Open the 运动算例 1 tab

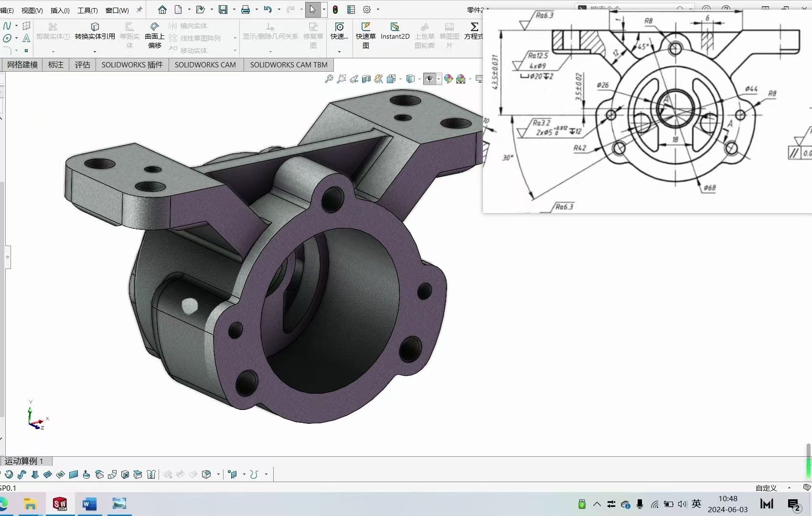pyautogui.click(x=24, y=461)
